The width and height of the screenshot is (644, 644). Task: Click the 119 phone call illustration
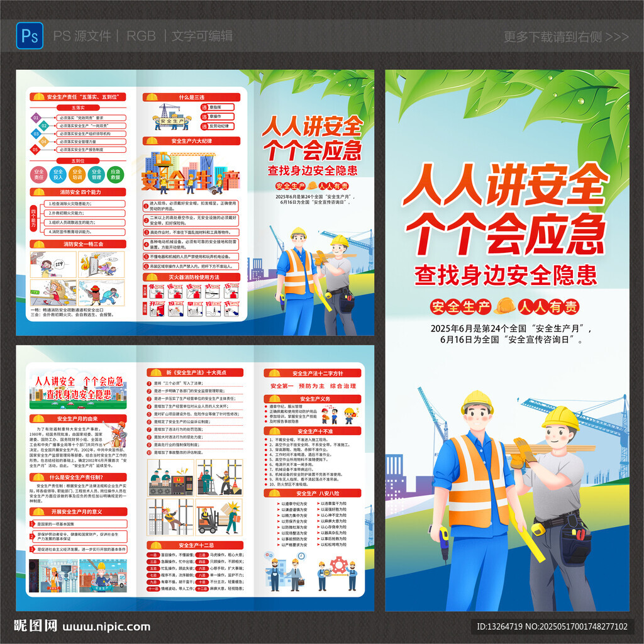[x=53, y=265]
